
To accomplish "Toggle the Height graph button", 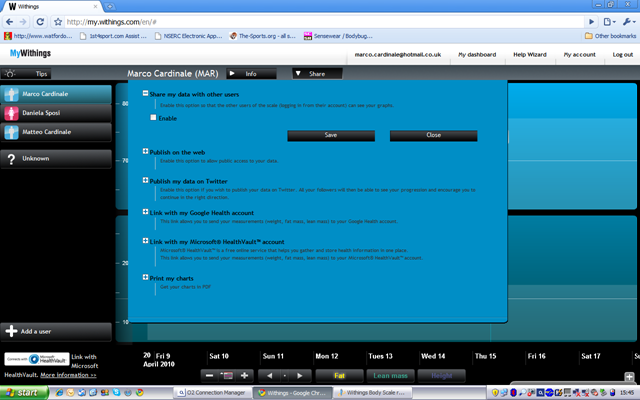I will pos(442,376).
